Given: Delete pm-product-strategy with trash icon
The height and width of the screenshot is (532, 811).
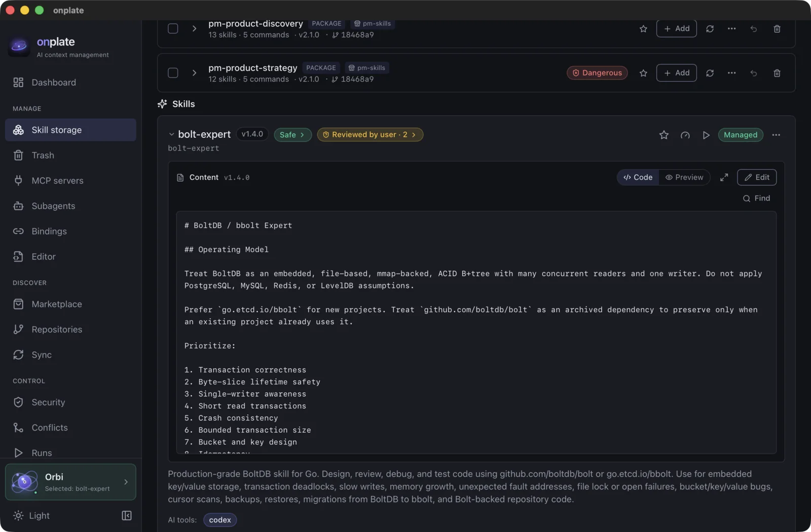Looking at the screenshot, I should 777,73.
